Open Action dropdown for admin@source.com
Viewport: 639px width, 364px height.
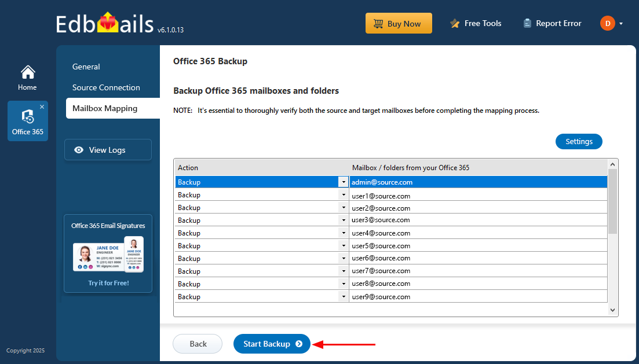[x=343, y=182]
